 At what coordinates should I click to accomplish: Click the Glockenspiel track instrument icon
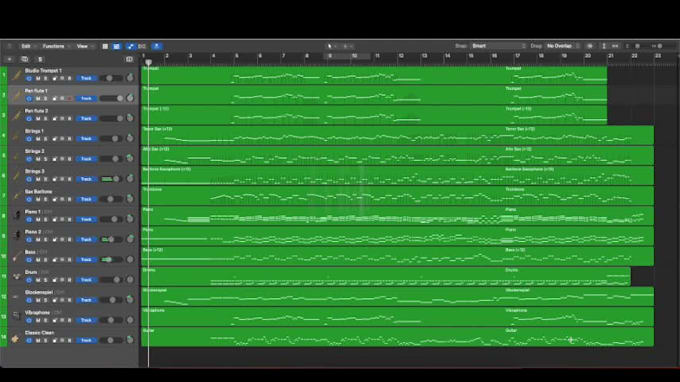[16, 297]
